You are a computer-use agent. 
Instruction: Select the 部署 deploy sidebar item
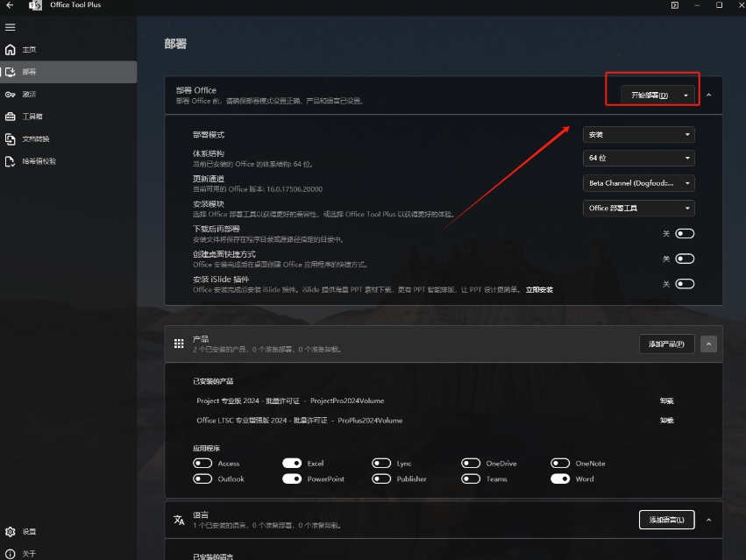click(68, 72)
